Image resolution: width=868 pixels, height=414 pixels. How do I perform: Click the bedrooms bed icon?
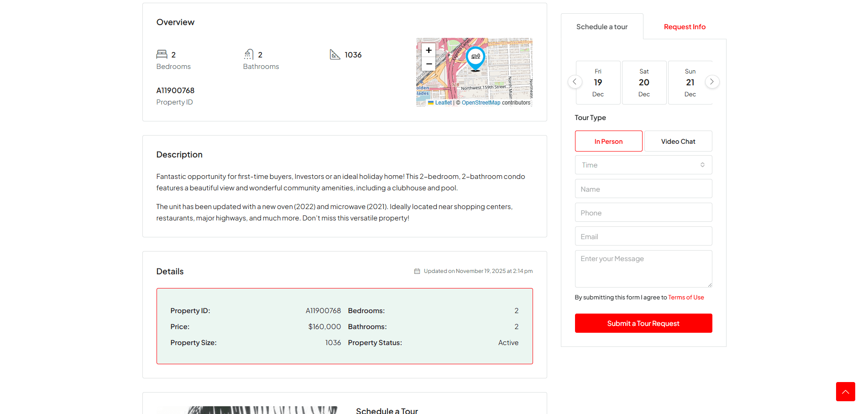tap(162, 54)
